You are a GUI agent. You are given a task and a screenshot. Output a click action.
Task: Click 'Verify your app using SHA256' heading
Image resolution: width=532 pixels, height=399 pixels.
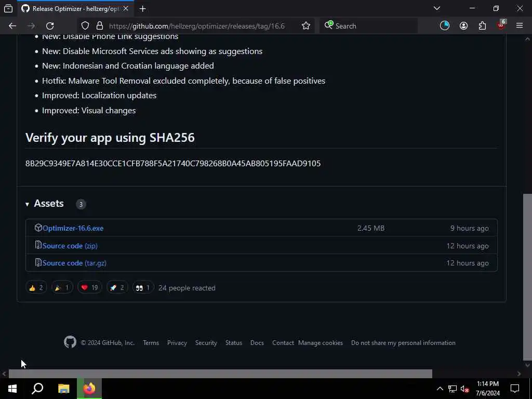(x=110, y=138)
